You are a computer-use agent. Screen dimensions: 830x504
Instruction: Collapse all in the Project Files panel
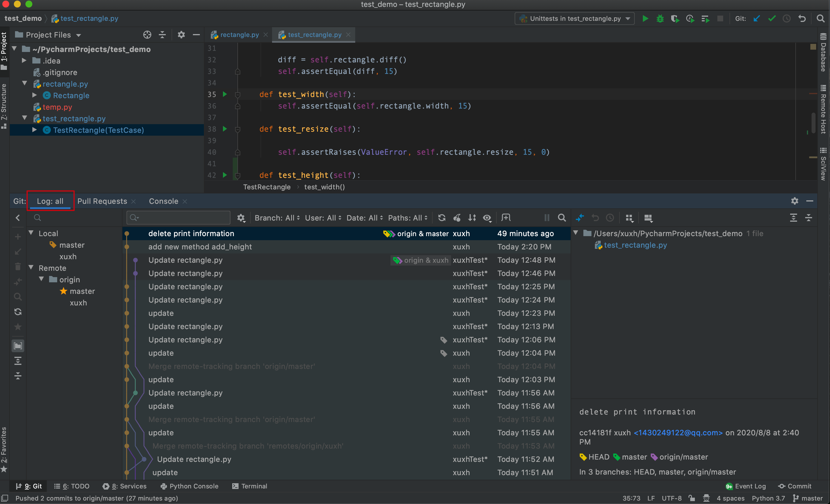pyautogui.click(x=162, y=35)
